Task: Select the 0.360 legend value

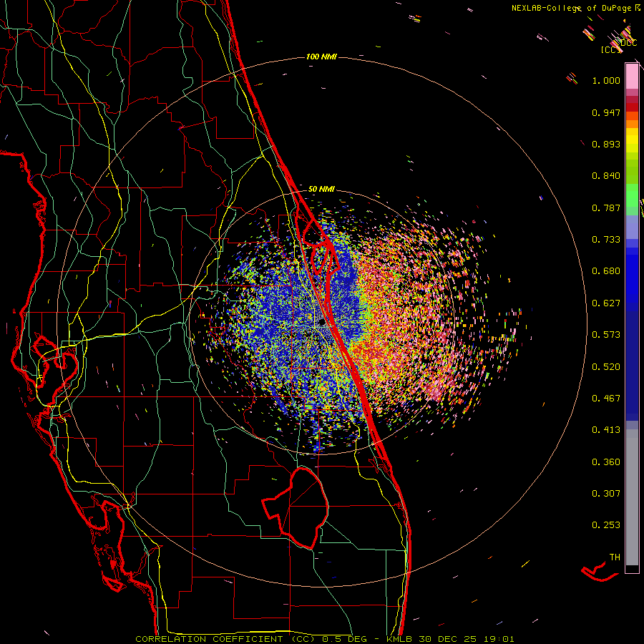Action: click(x=606, y=462)
